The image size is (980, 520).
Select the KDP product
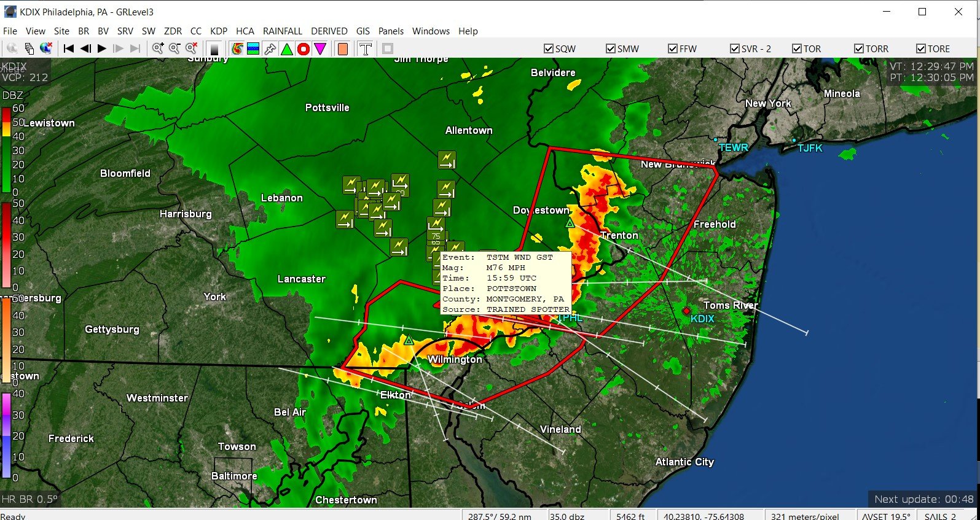pyautogui.click(x=219, y=31)
